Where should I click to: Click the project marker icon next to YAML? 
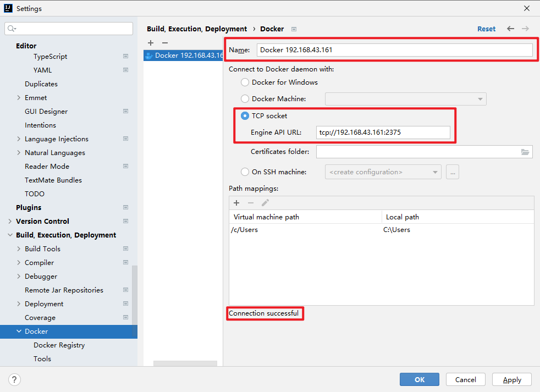tap(126, 70)
